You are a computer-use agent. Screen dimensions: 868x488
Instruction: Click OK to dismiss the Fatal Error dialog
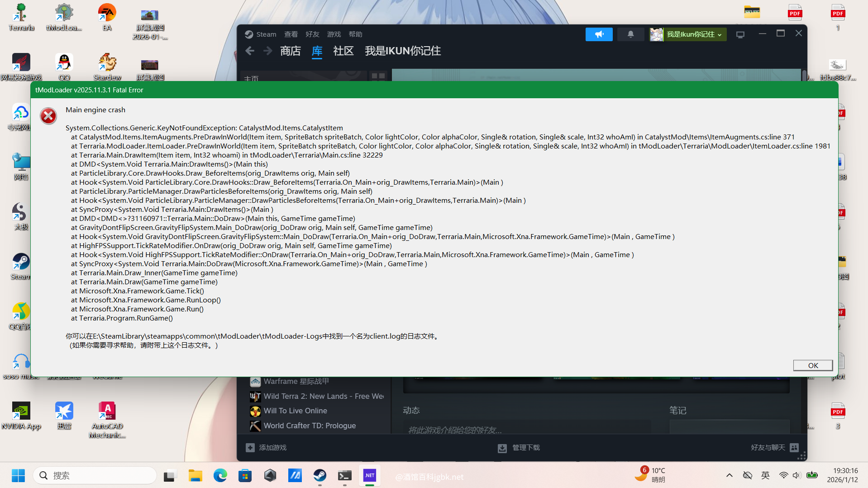[812, 365]
